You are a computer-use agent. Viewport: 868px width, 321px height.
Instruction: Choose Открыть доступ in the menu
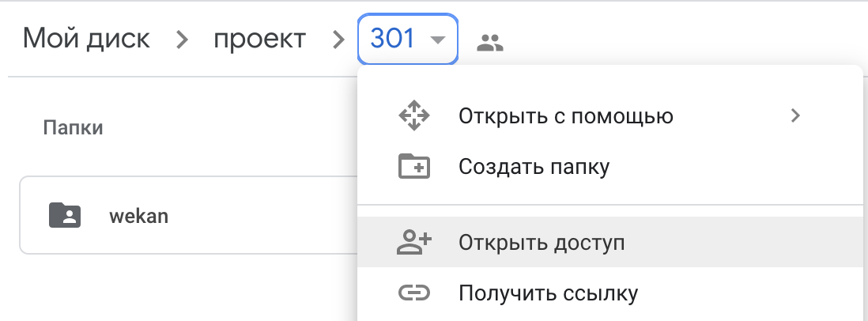pos(542,243)
